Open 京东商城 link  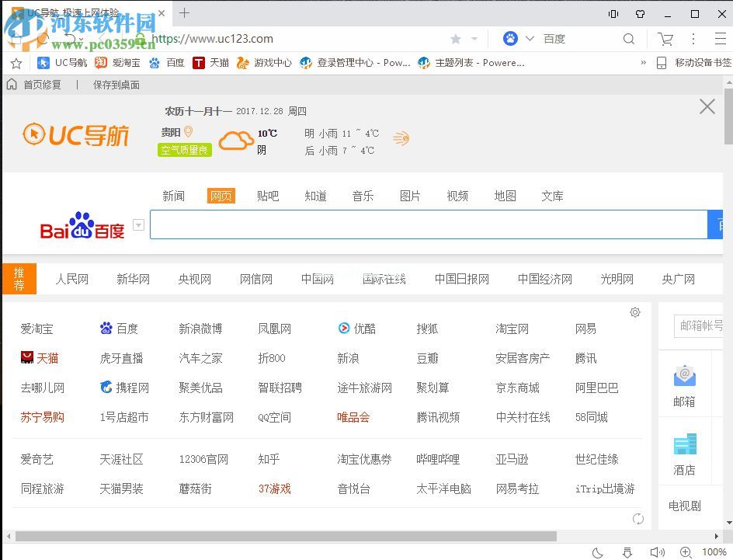click(x=517, y=388)
